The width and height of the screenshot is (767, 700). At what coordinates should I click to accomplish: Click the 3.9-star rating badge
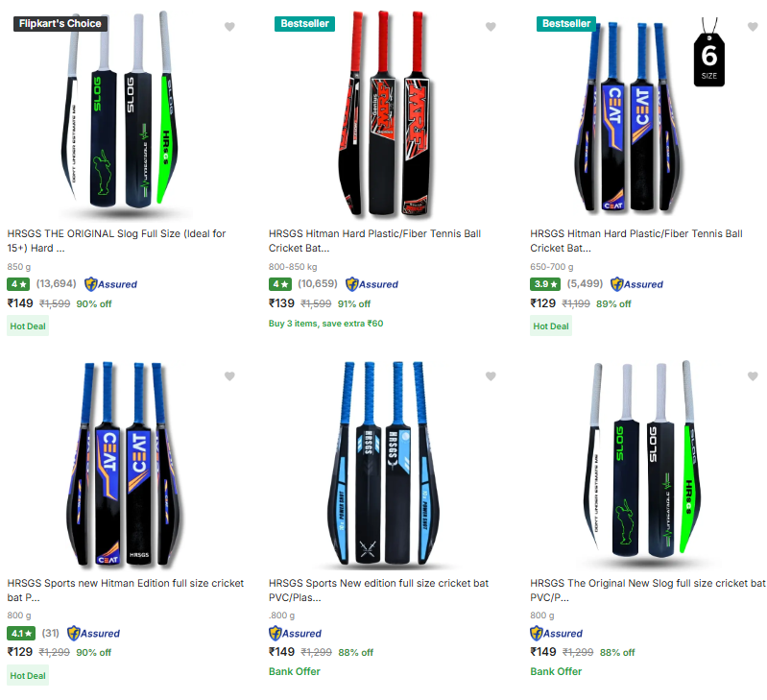[543, 284]
